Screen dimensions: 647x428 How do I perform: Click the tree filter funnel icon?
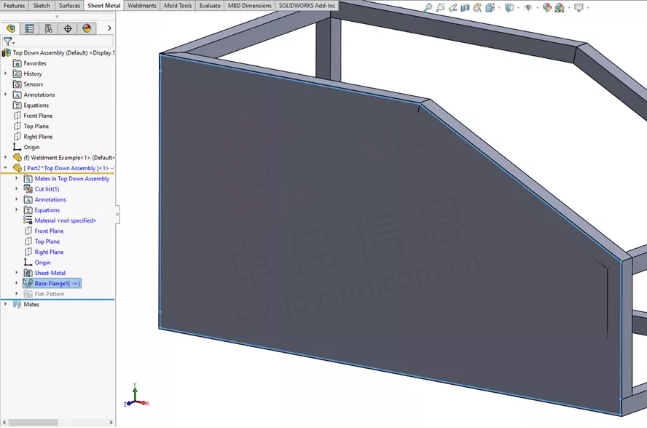(8, 41)
